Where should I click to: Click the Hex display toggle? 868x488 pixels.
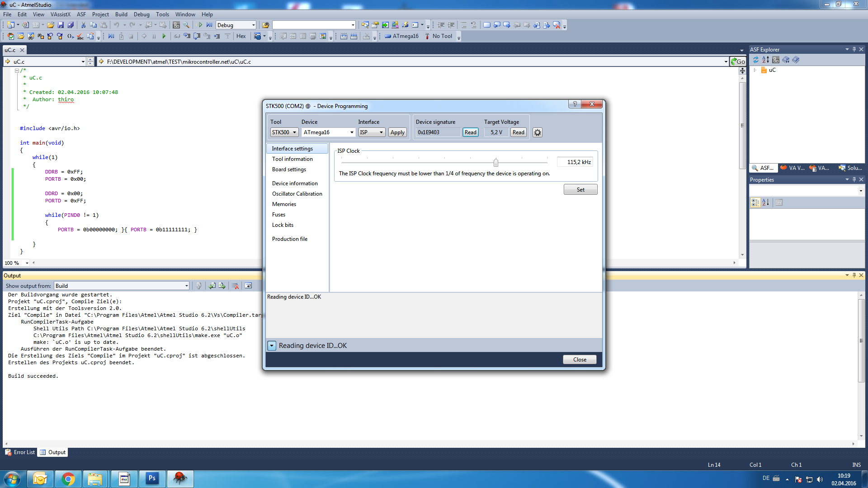pos(241,36)
